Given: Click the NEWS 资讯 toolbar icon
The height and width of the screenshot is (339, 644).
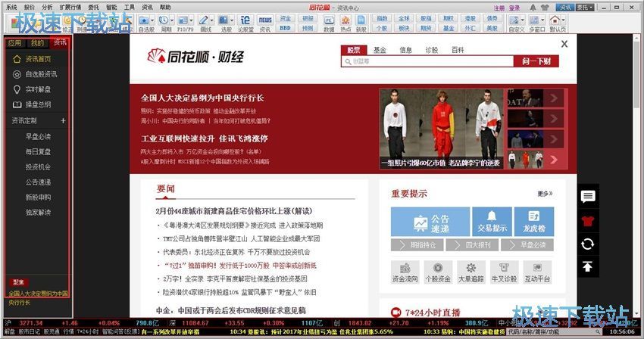Looking at the screenshot, I should [265, 20].
